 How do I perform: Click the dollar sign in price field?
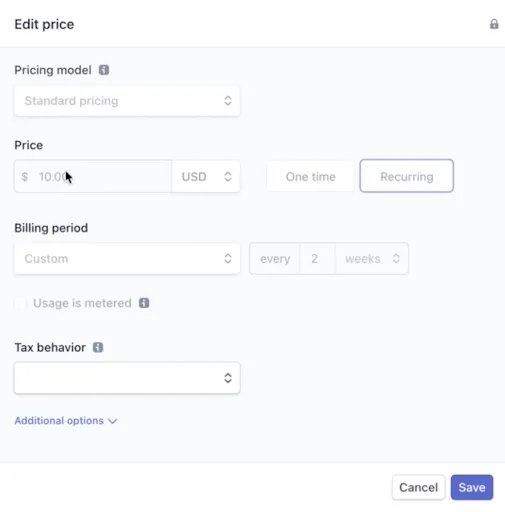(24, 176)
